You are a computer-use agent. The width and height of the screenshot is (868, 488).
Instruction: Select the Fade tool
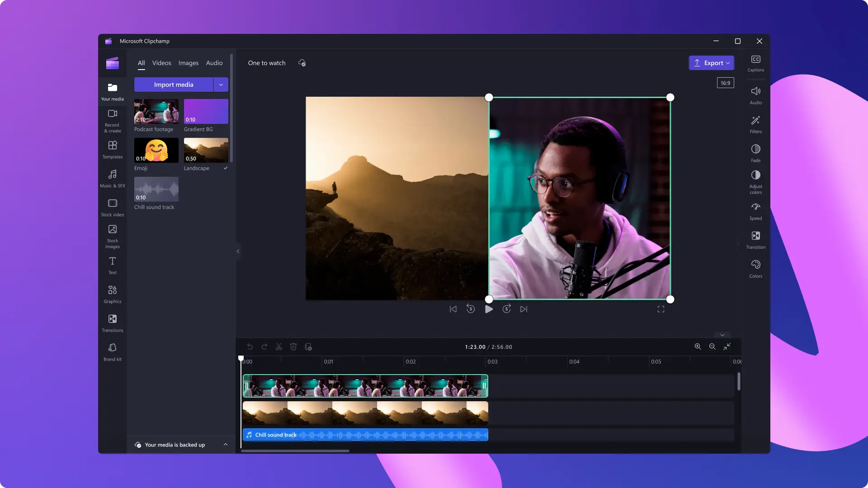point(755,153)
